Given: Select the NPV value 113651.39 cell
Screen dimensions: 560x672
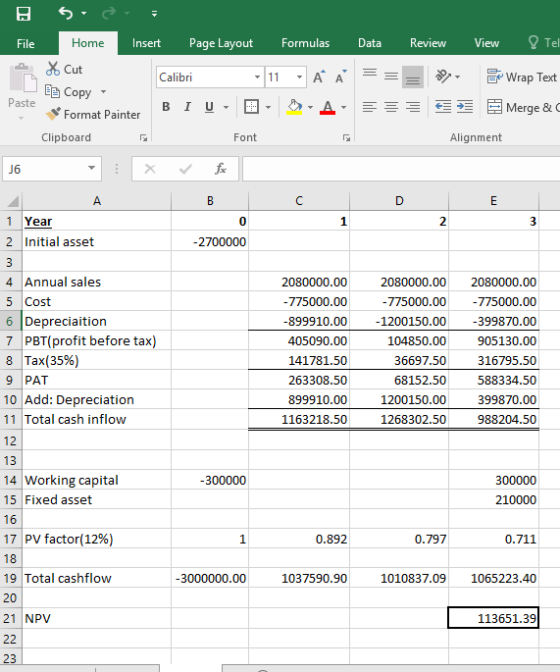Looking at the screenshot, I should tap(493, 618).
